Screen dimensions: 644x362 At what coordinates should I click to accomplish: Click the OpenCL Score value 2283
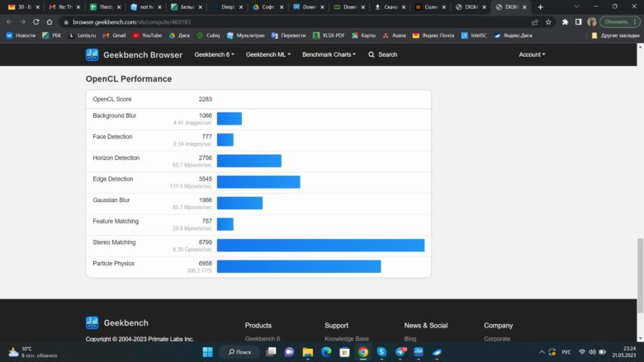[x=206, y=99]
